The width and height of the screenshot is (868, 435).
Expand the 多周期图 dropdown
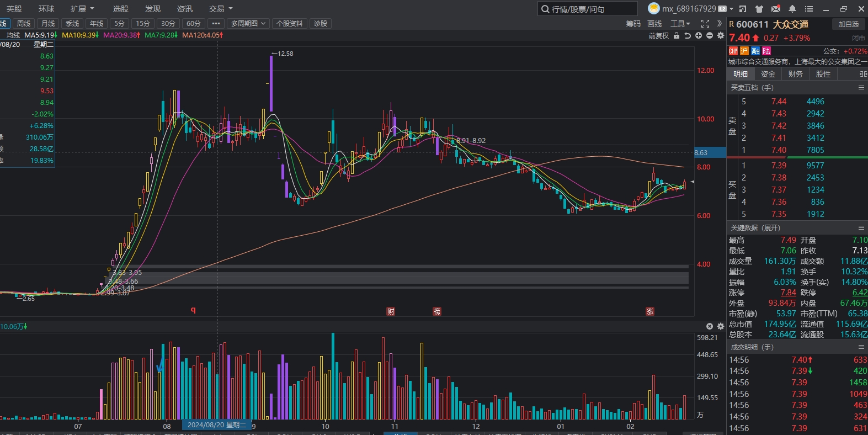pos(248,24)
